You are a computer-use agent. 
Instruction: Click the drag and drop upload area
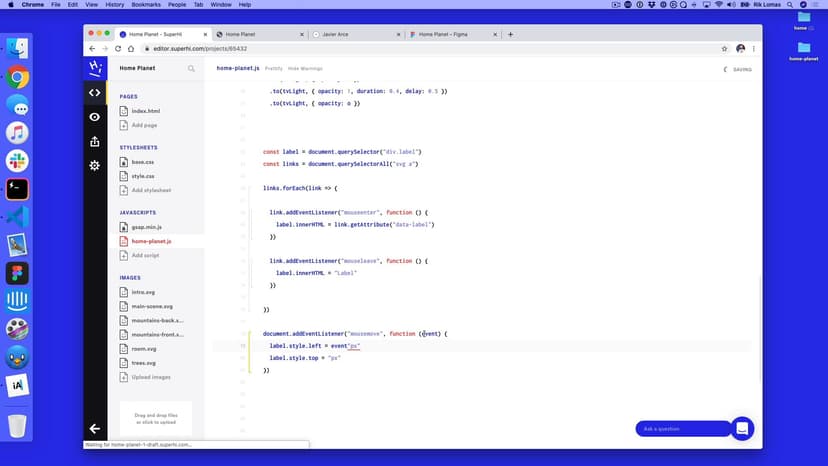[x=155, y=419]
